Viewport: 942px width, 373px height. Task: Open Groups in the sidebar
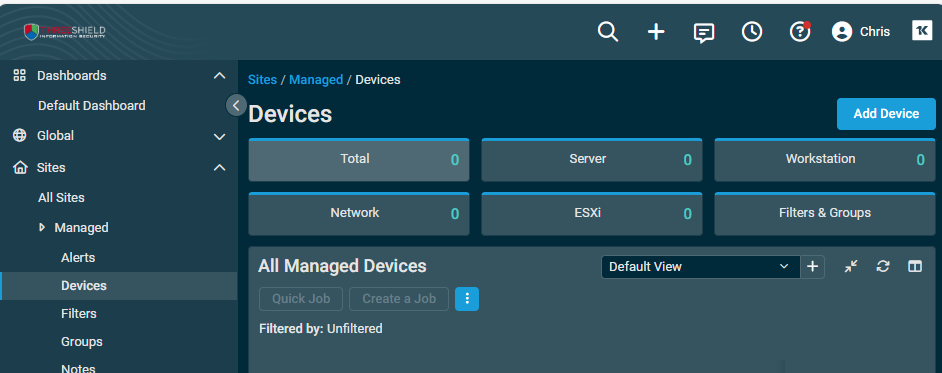pos(82,341)
